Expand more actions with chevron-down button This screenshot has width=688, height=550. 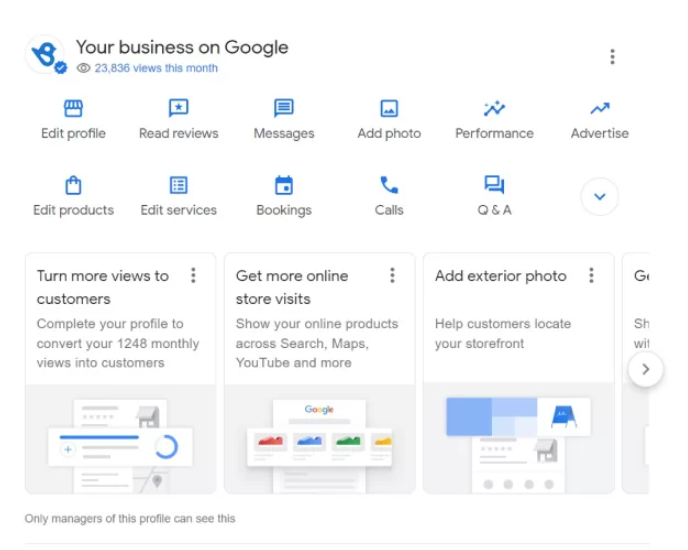click(x=600, y=196)
